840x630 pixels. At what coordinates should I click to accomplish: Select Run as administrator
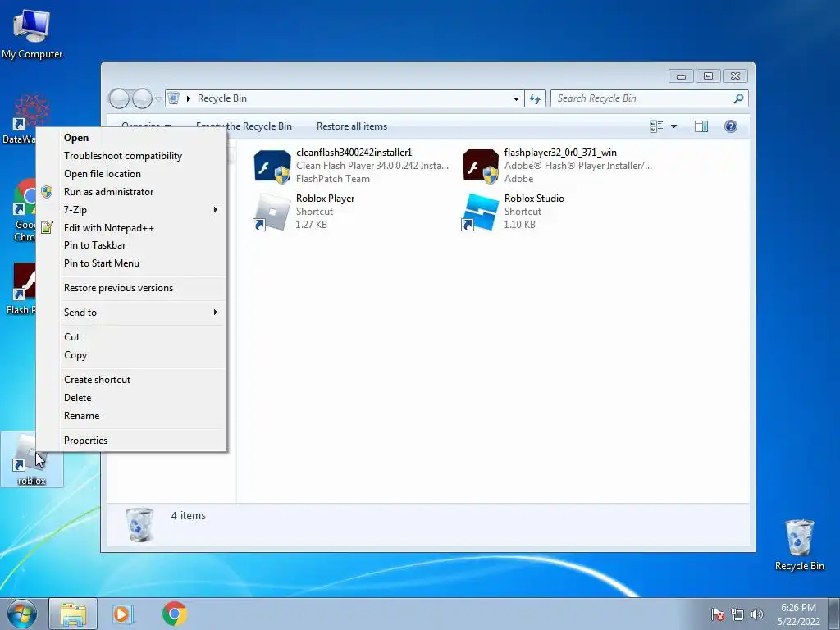[141, 192]
